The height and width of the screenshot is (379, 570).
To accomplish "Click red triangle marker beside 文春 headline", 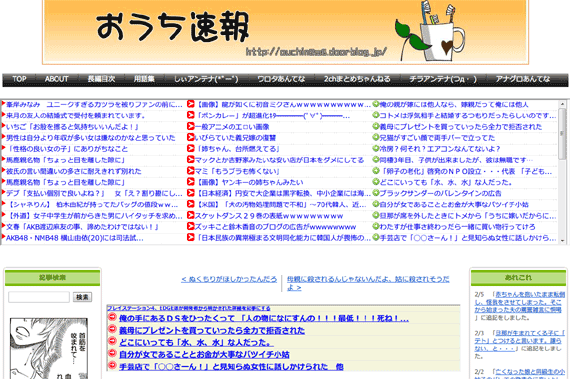I will tap(3, 226).
